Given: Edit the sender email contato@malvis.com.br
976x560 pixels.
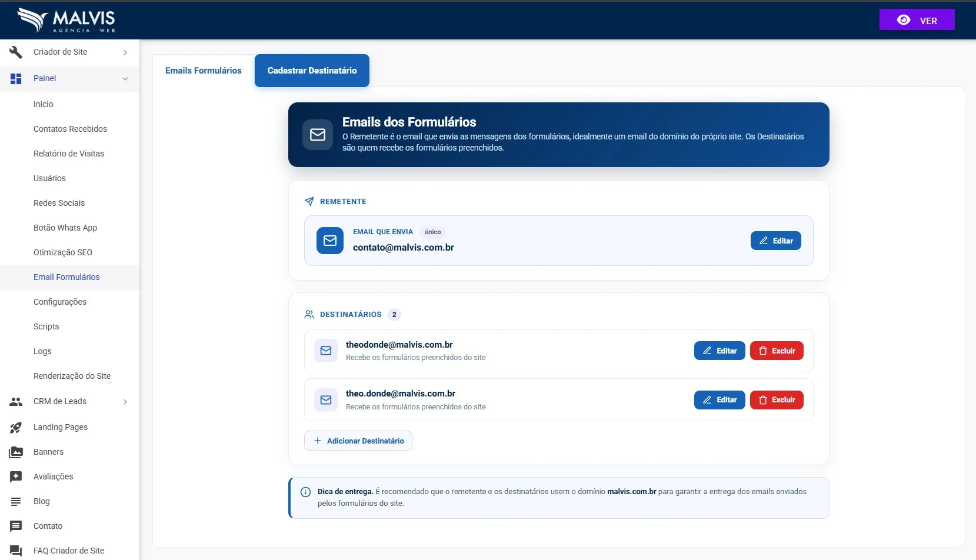Looking at the screenshot, I should (775, 241).
